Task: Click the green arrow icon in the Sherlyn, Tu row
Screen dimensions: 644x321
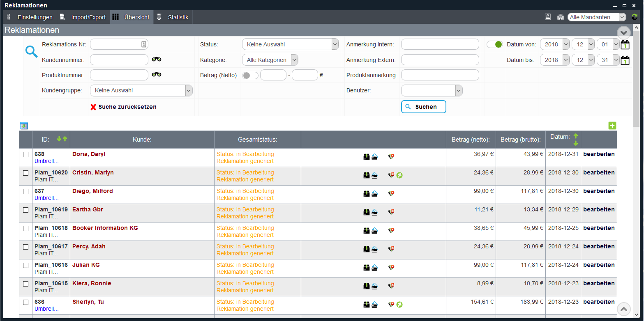Action: 399,304
